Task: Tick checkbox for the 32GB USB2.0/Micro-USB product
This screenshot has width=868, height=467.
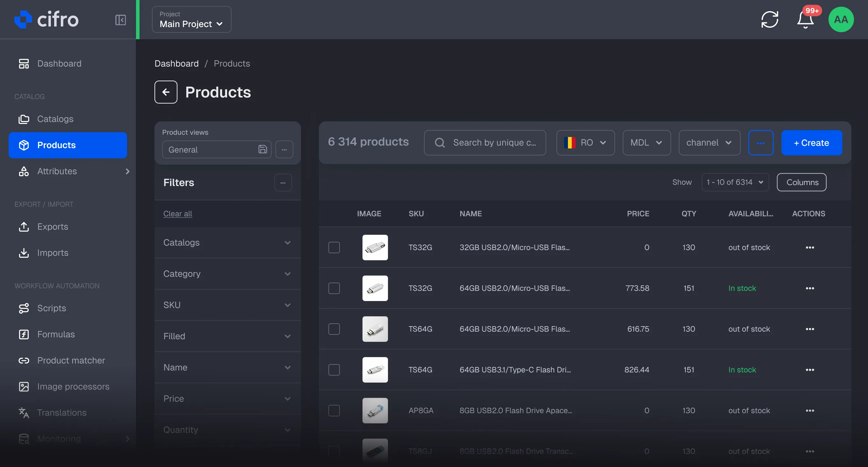Action: pos(334,247)
